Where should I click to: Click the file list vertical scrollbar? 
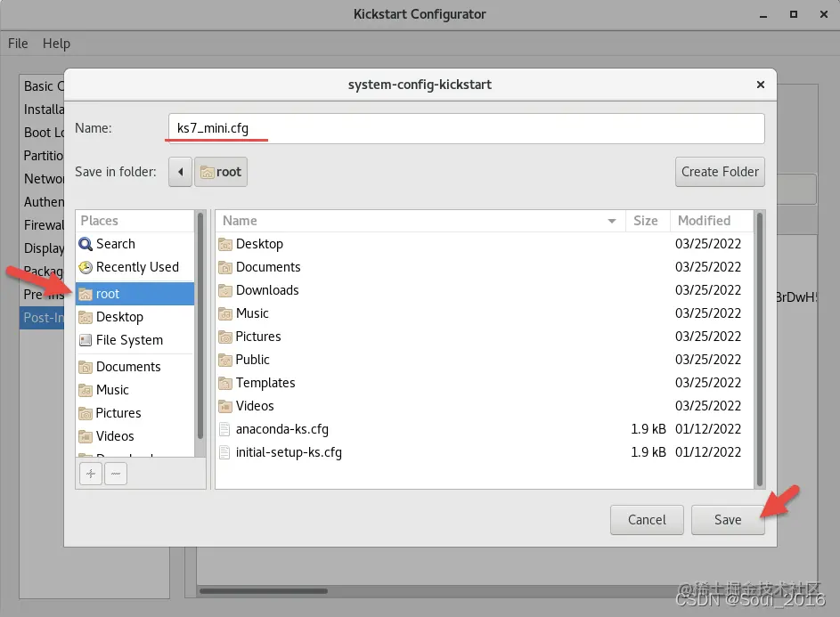point(759,349)
